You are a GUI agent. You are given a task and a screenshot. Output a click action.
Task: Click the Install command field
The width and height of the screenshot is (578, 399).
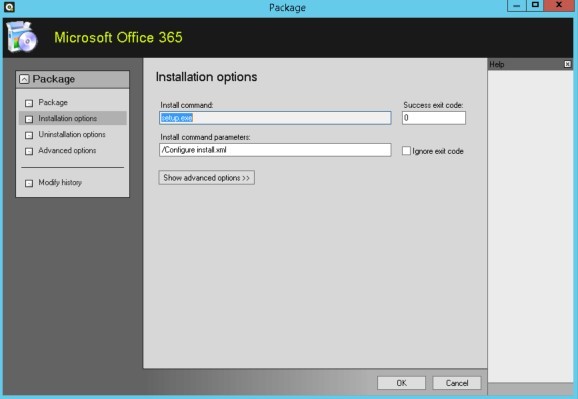pyautogui.click(x=275, y=118)
